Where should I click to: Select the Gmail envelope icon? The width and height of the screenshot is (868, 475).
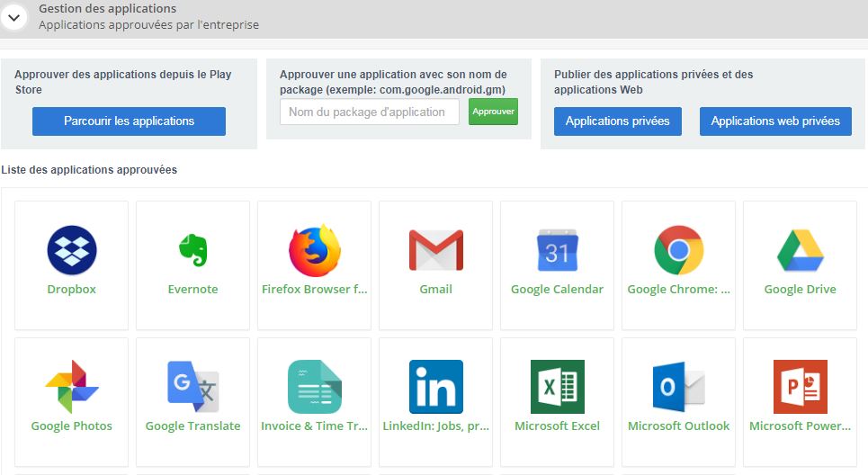coord(436,250)
